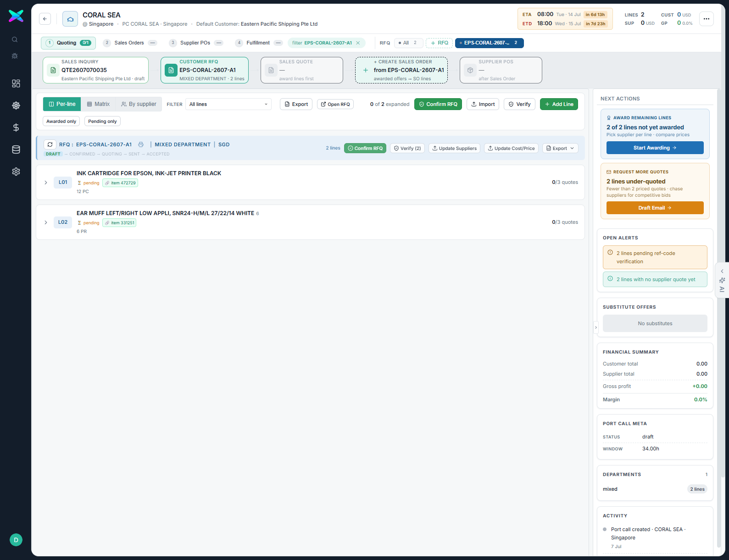Switch to Per-line view
The image size is (729, 560).
coord(62,104)
